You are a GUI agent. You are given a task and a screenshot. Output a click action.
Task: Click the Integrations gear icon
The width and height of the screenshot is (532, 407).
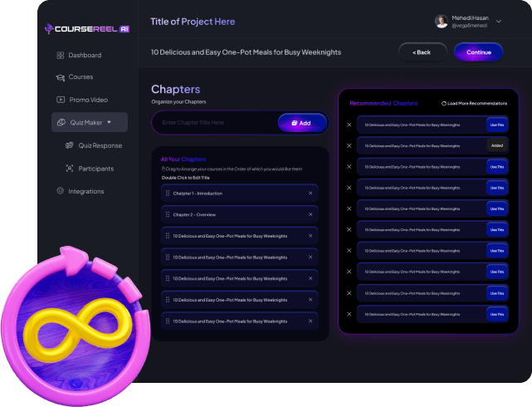tap(60, 191)
